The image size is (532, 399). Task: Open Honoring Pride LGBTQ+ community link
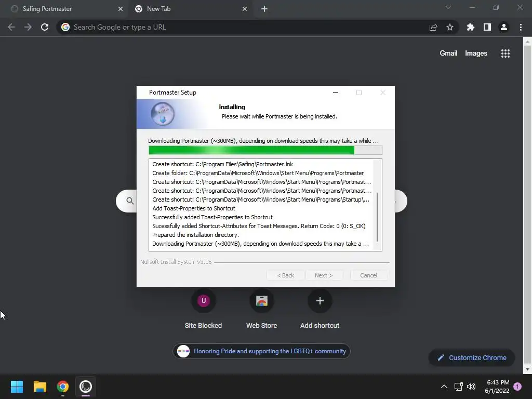[x=262, y=351]
